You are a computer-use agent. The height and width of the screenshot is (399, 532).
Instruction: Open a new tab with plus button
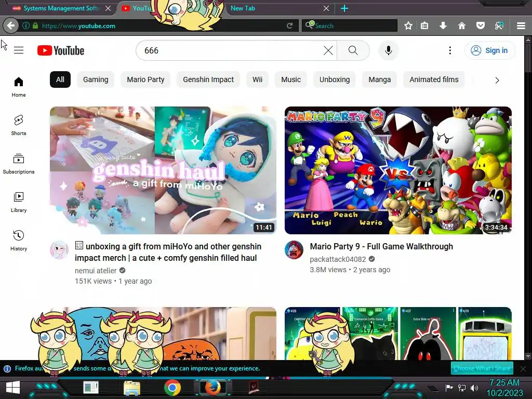pos(344,8)
